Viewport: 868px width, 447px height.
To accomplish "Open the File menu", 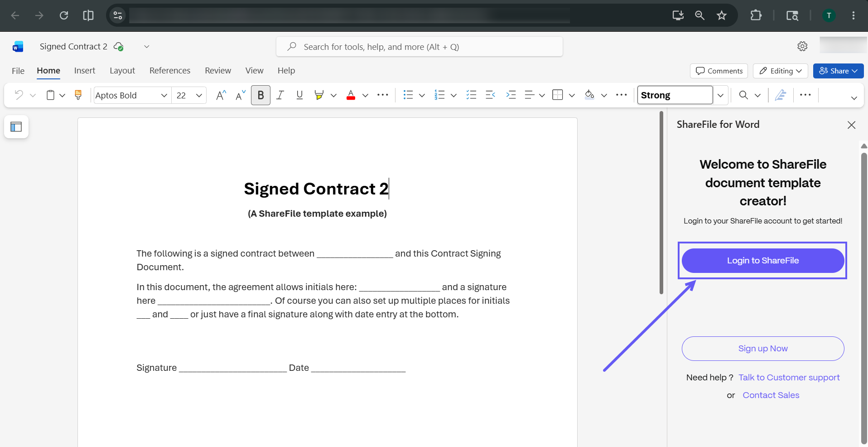I will coord(18,71).
